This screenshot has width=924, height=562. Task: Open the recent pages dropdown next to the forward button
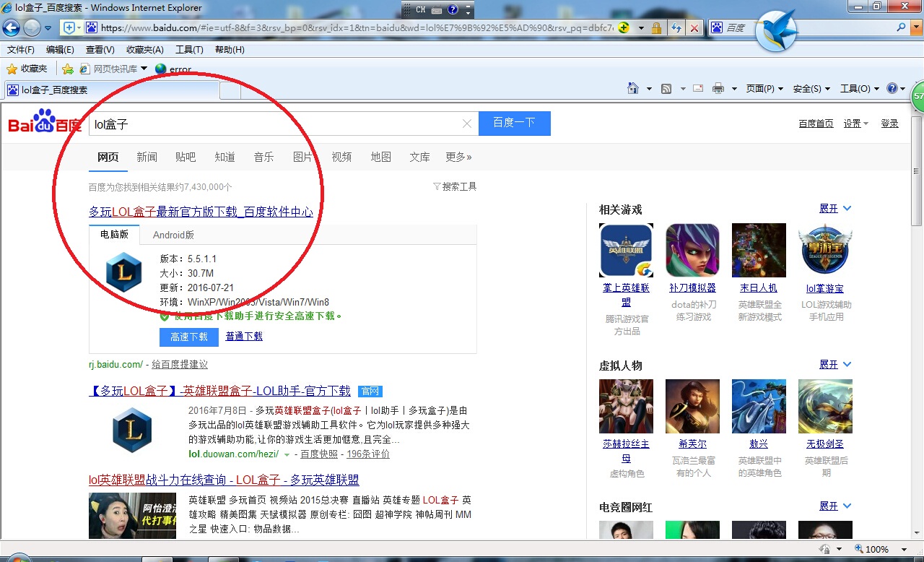48,28
